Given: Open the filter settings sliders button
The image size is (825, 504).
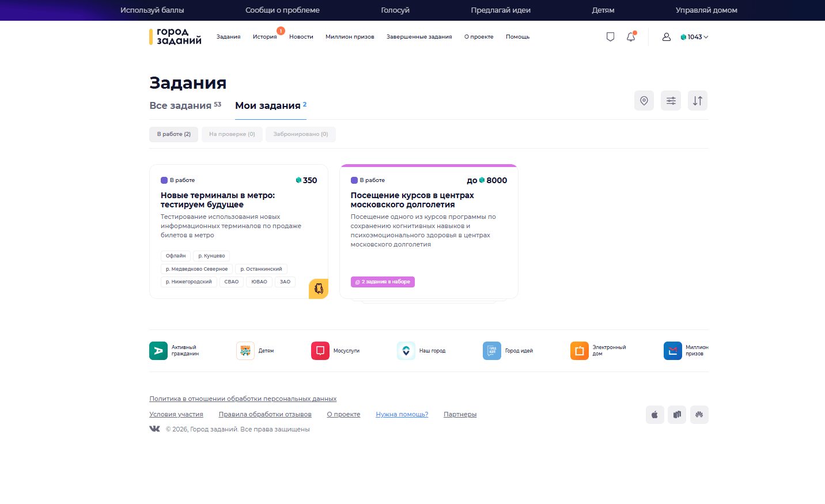Looking at the screenshot, I should (x=671, y=101).
